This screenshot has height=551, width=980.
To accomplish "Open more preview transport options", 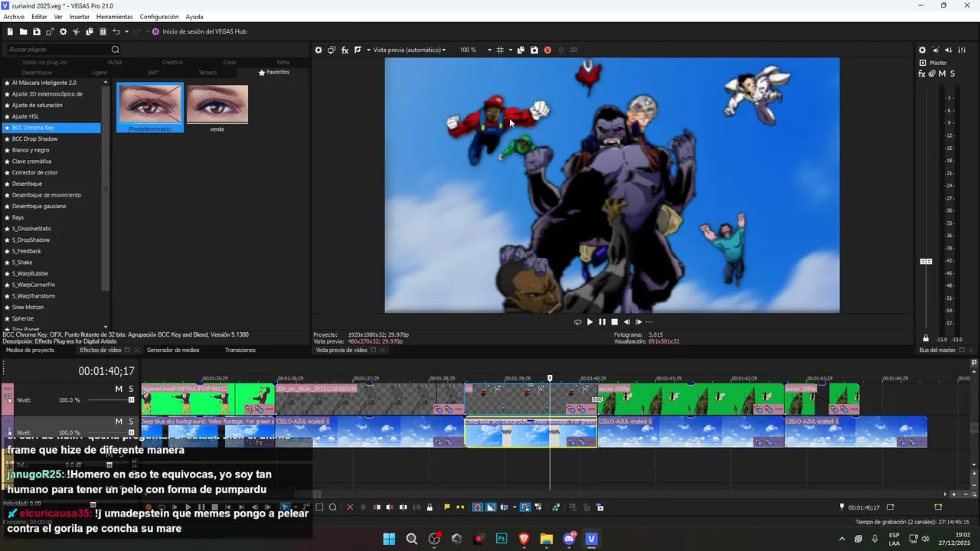I will 649,322.
